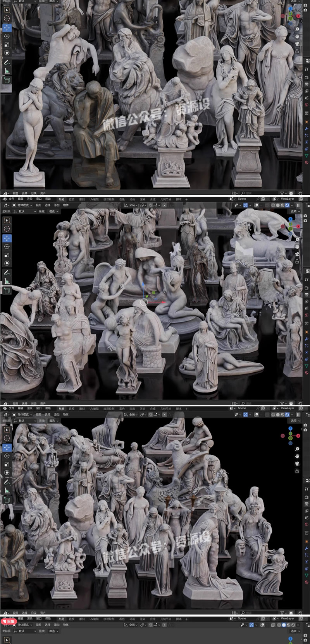Switch to UV编辑 workspace tab in second window
Viewport: 310px width, 644px height.
[94, 199]
